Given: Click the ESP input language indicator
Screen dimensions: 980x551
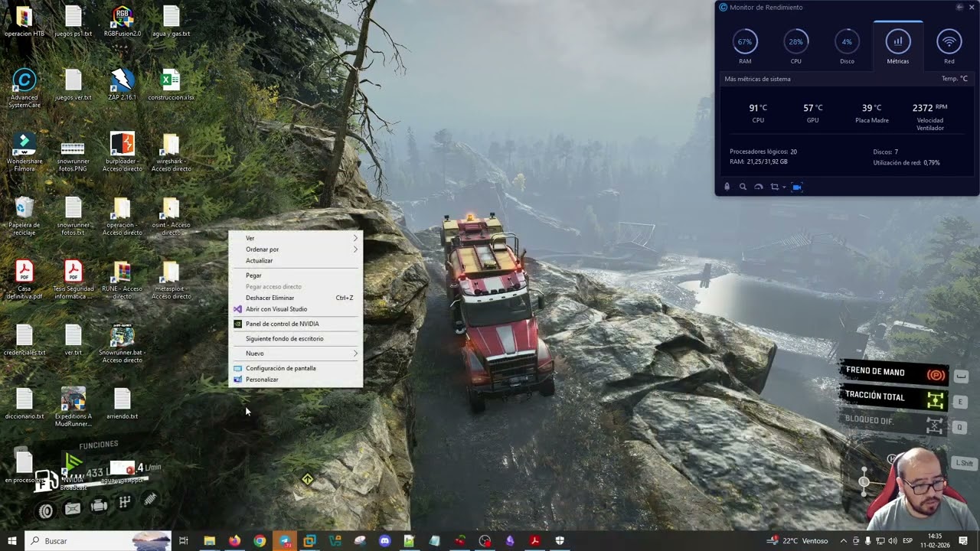Looking at the screenshot, I should 907,541.
